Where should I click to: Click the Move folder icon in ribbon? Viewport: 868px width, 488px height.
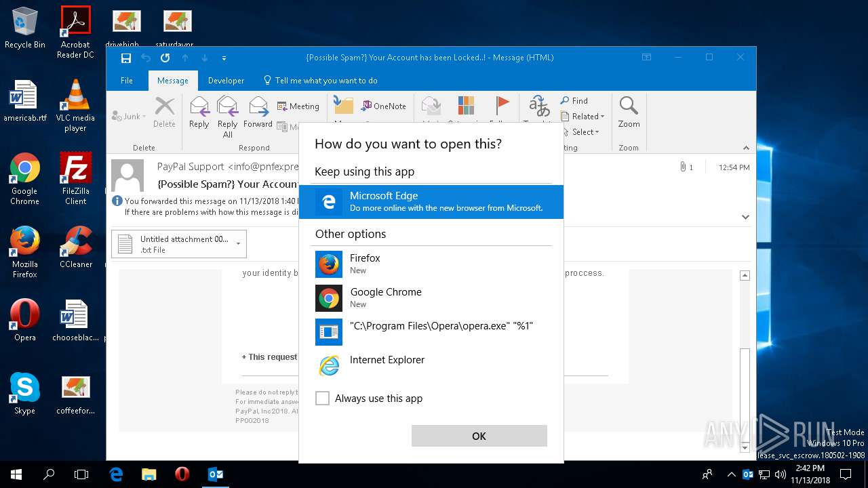pos(344,106)
